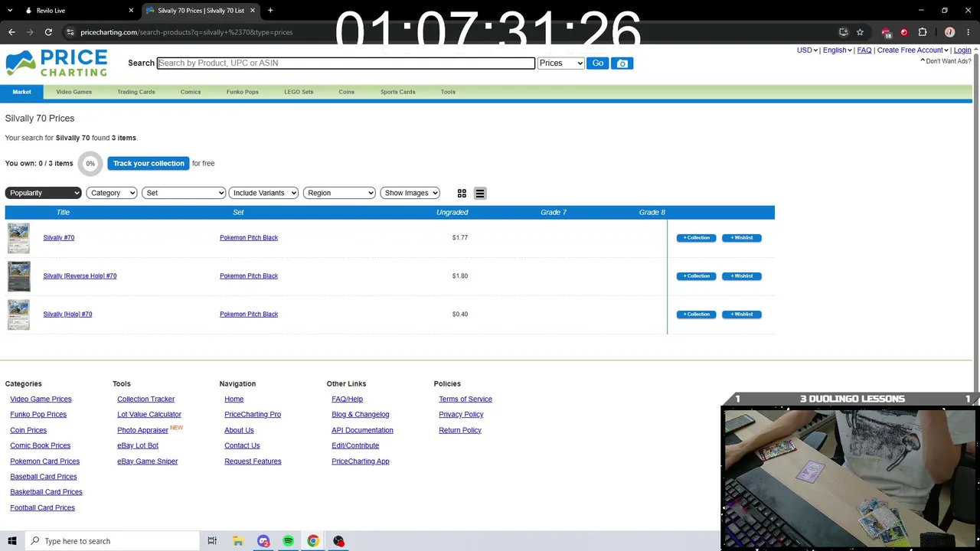Click the Go search button
The height and width of the screenshot is (551, 980).
(x=598, y=64)
